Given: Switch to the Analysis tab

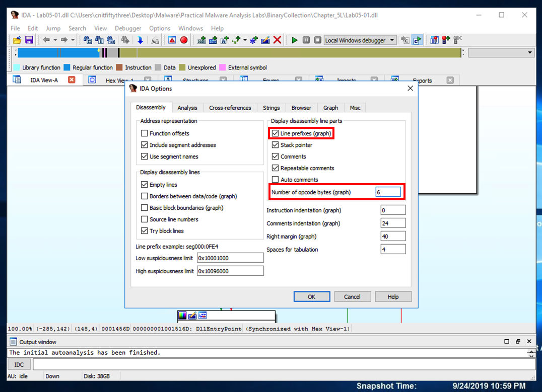Looking at the screenshot, I should click(187, 108).
